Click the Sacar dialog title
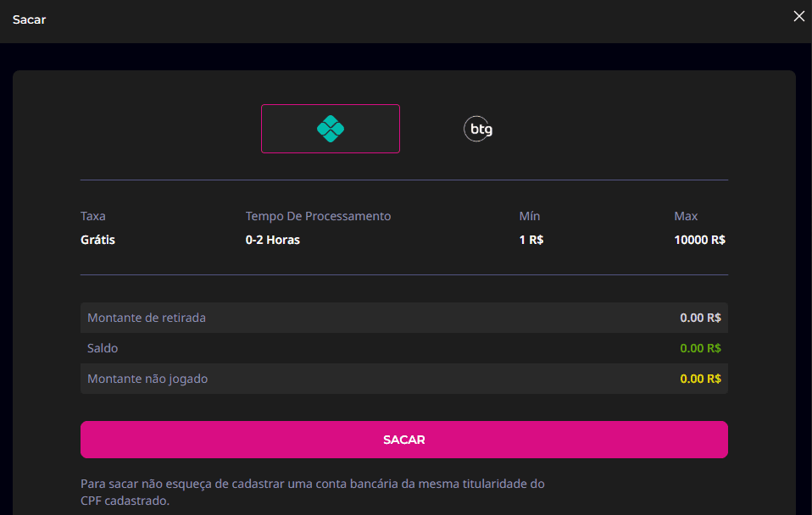812x515 pixels. pyautogui.click(x=29, y=19)
